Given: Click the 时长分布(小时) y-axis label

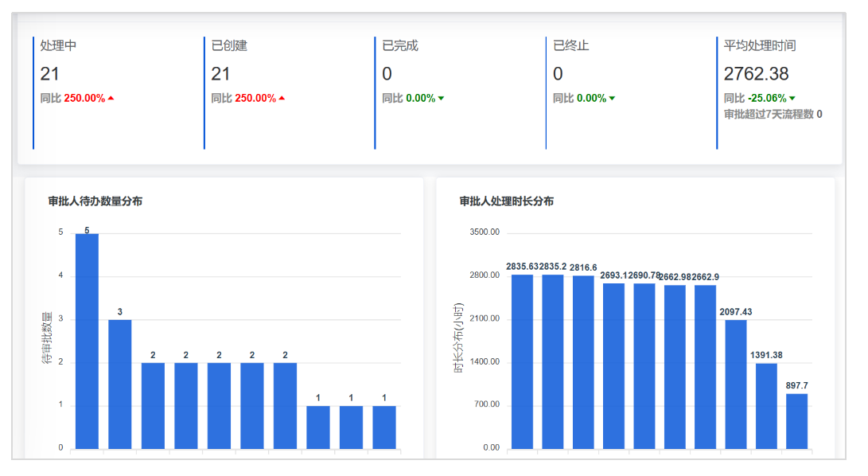Looking at the screenshot, I should point(458,338).
